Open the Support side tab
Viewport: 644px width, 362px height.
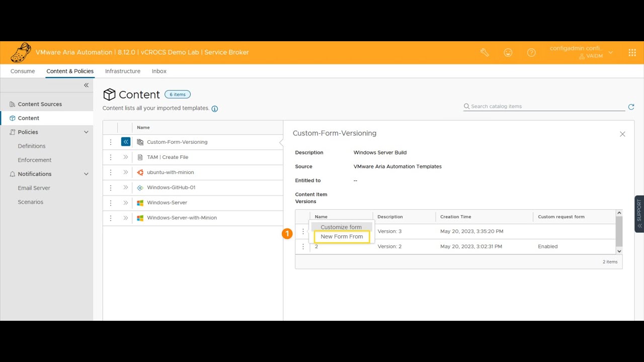point(639,214)
